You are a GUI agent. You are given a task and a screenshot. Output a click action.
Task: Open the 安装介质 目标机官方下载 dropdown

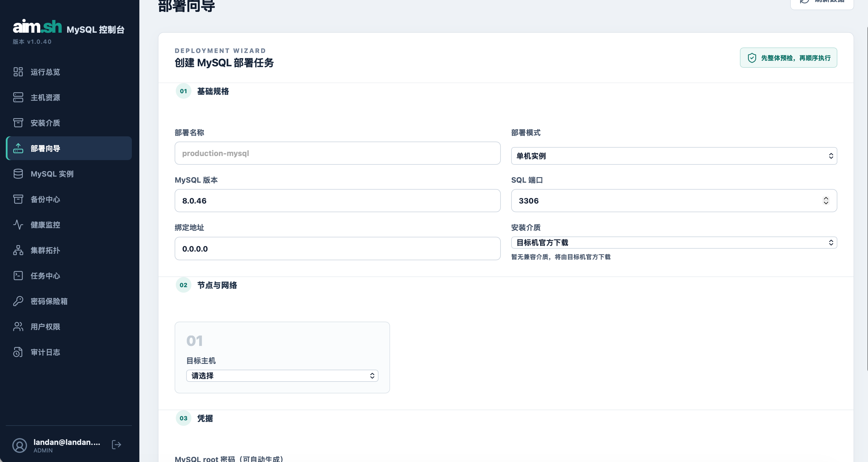[x=674, y=243]
